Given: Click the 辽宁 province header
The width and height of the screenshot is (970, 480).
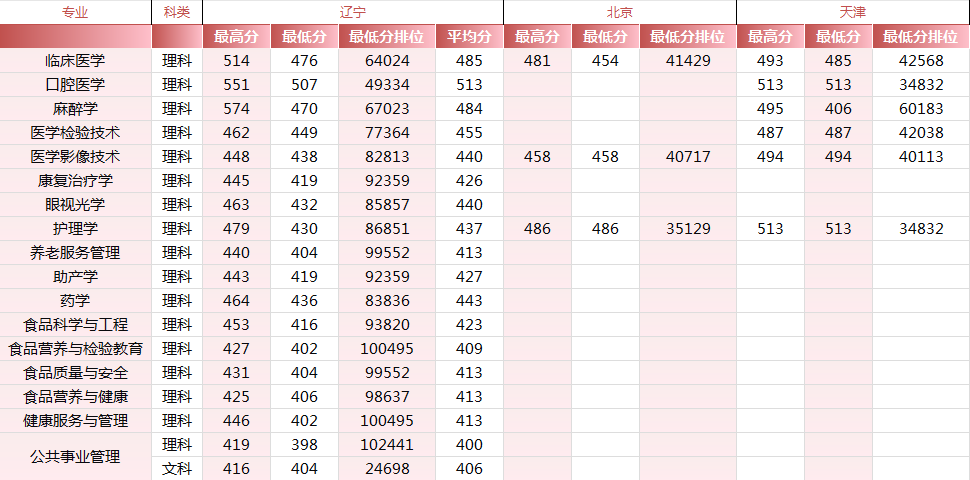Looking at the screenshot, I should (x=352, y=12).
